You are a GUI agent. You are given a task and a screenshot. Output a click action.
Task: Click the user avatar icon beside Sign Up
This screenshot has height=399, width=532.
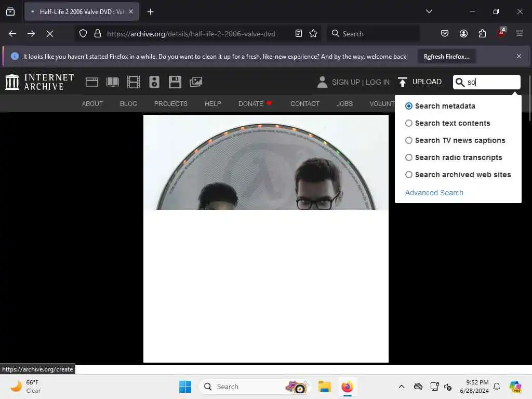click(x=322, y=82)
